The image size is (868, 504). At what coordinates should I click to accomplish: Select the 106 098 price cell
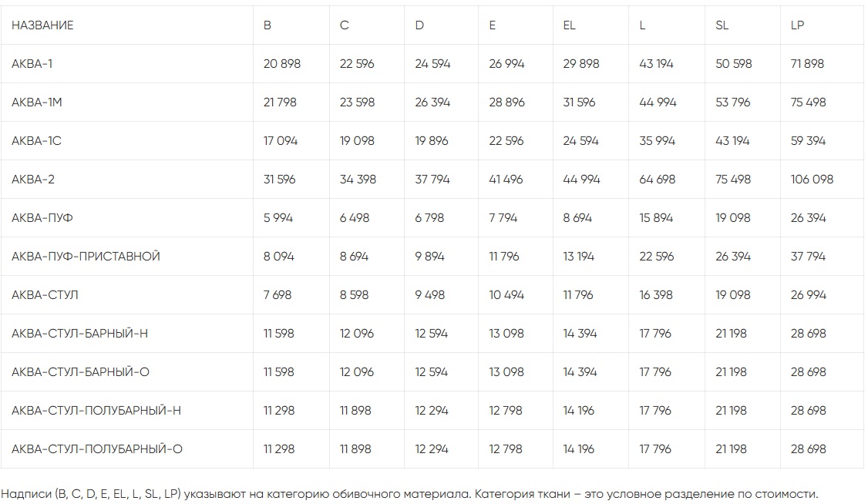[x=812, y=180]
